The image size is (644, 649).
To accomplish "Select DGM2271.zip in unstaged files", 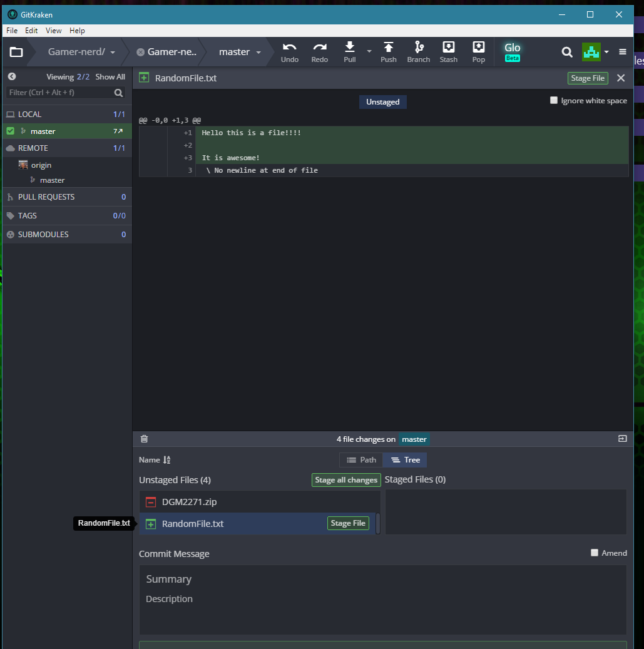I will click(257, 502).
